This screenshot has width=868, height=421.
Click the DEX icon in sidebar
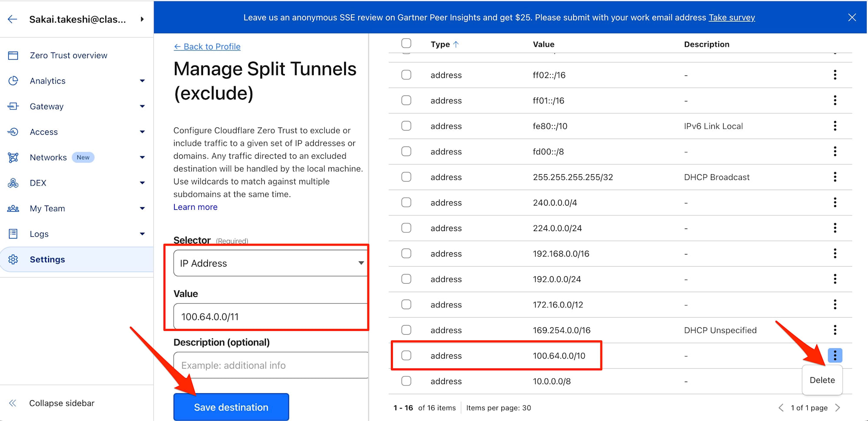pyautogui.click(x=13, y=183)
